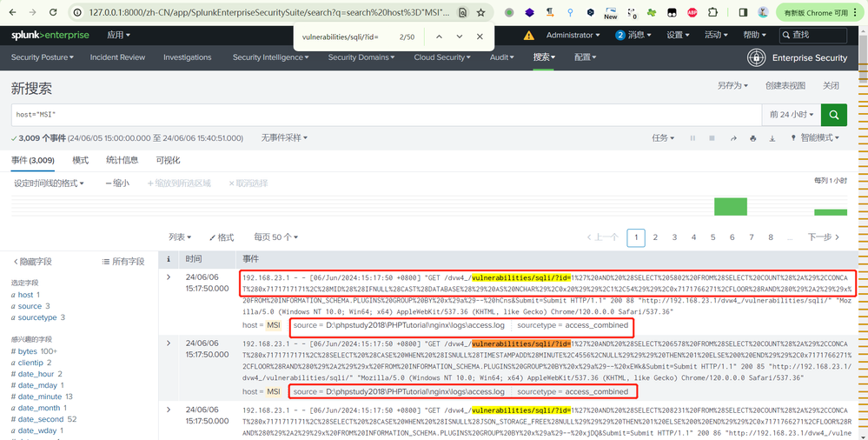Go to results page 5

pos(712,237)
